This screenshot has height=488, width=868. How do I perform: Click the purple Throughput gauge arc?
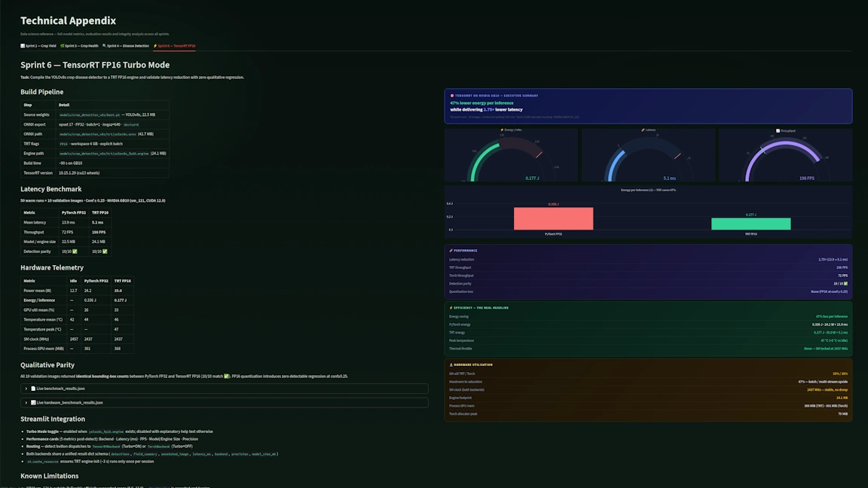[x=784, y=147]
